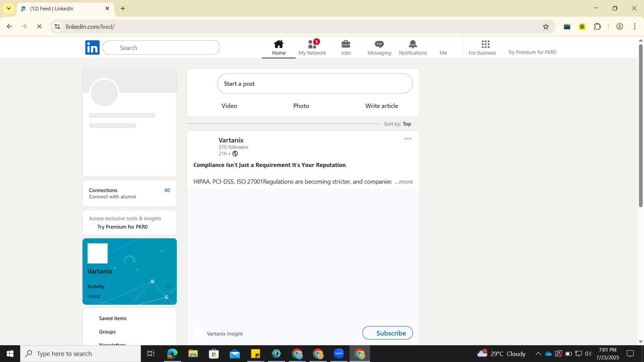This screenshot has width=644, height=362.
Task: Choose Video post option
Action: tap(229, 106)
